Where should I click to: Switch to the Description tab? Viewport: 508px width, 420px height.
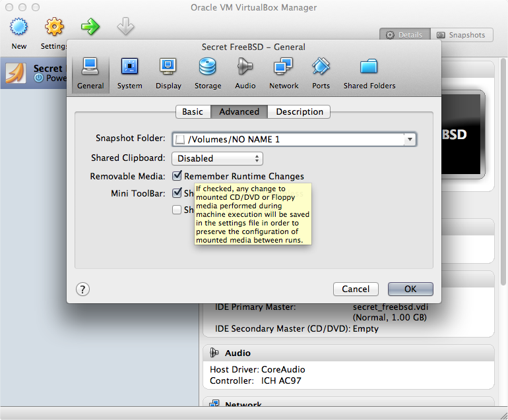click(x=299, y=111)
